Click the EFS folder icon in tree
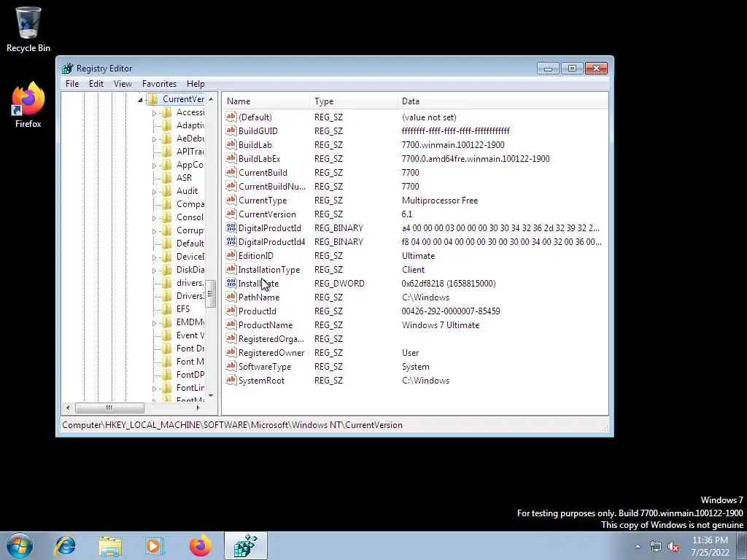Viewport: 747px width, 560px height. pos(167,309)
